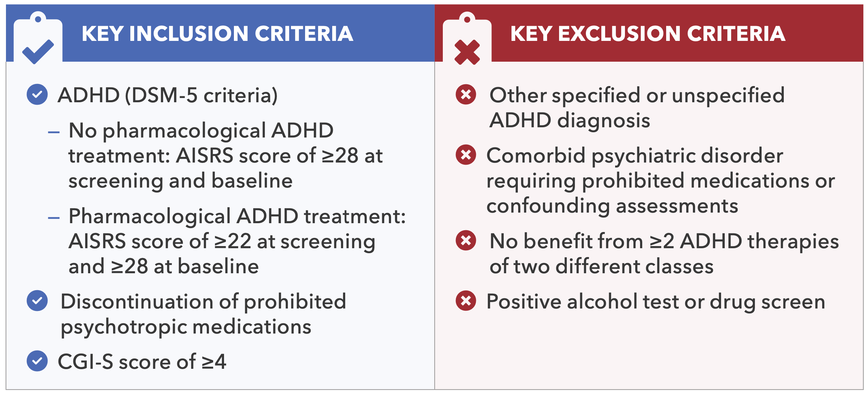
Task: Click the dash bullet before No pharmacological ADHD
Action: [x=54, y=133]
